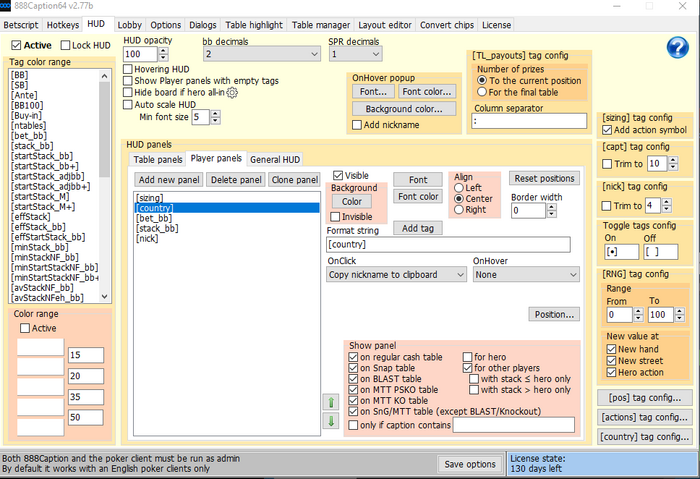Open panel Font color picker

[x=418, y=196]
